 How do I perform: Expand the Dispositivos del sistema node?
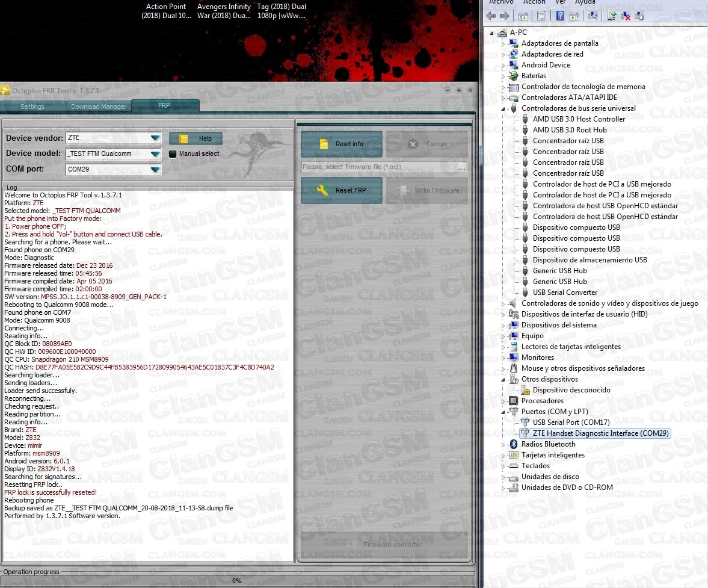coord(503,326)
